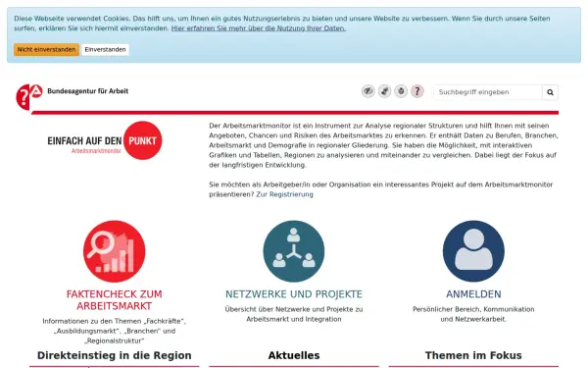Click the red Faktencheck magnifier chart icon
The height and width of the screenshot is (368, 588).
(115, 251)
